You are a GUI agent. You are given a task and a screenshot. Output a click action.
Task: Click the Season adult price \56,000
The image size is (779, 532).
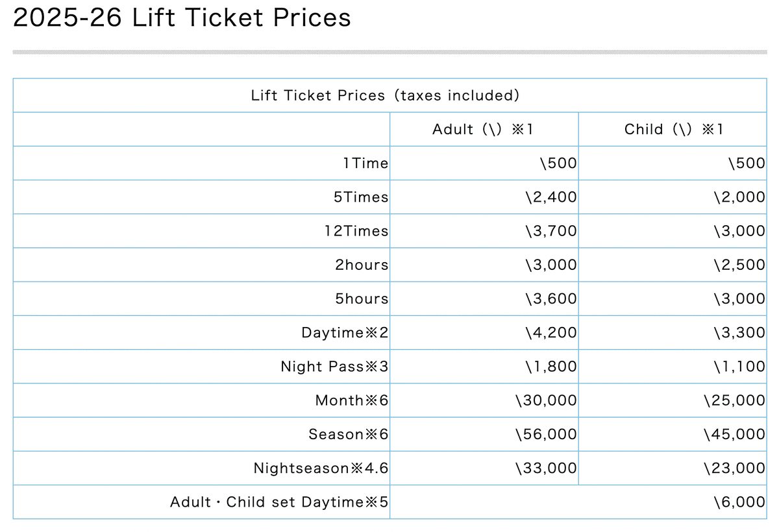click(x=546, y=434)
